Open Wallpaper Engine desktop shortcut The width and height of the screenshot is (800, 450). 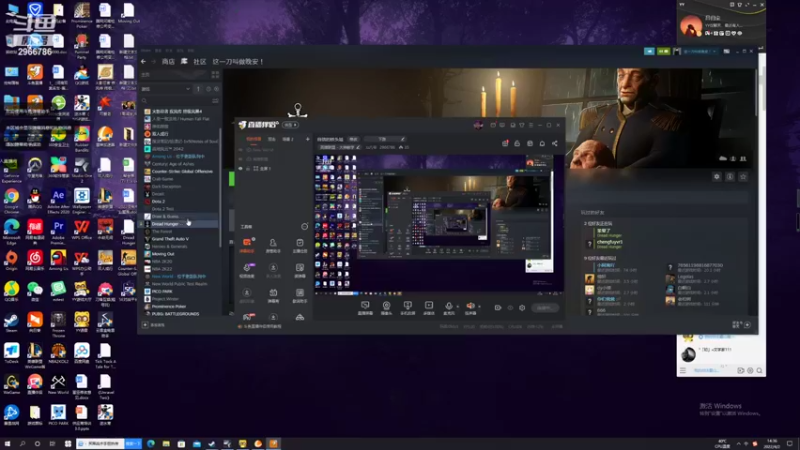click(x=82, y=200)
